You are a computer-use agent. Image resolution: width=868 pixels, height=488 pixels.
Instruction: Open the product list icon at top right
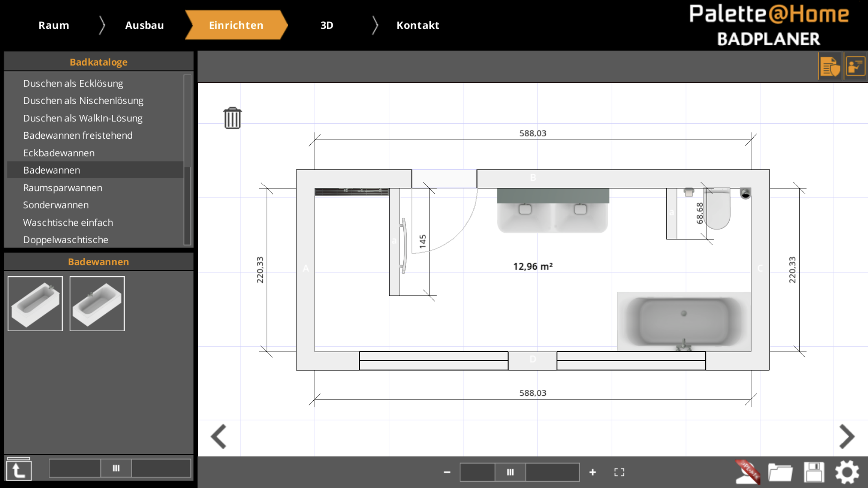pos(830,67)
